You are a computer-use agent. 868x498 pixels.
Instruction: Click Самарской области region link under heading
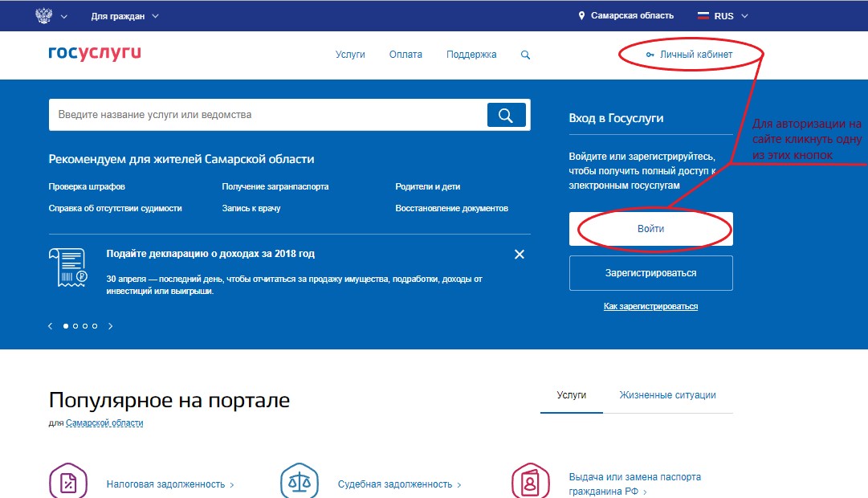tap(104, 422)
